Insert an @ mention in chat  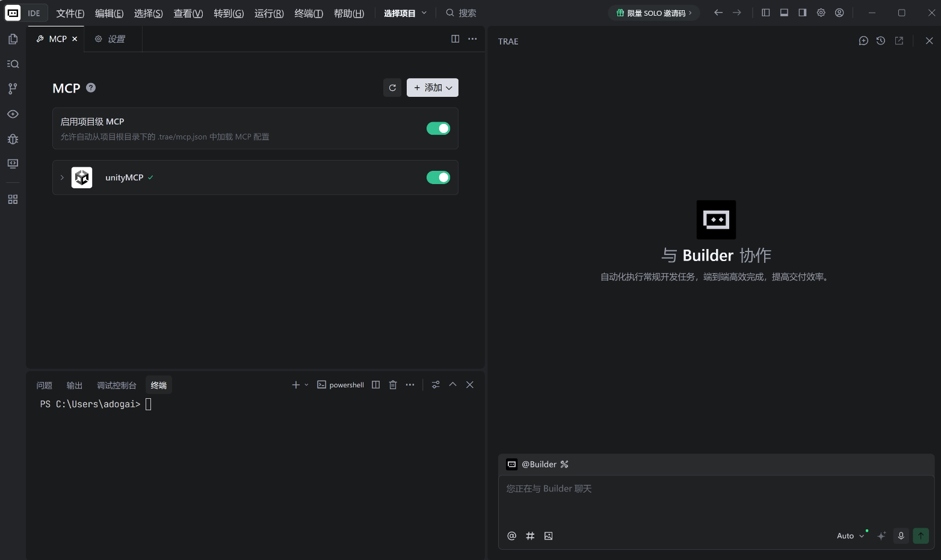pyautogui.click(x=512, y=536)
